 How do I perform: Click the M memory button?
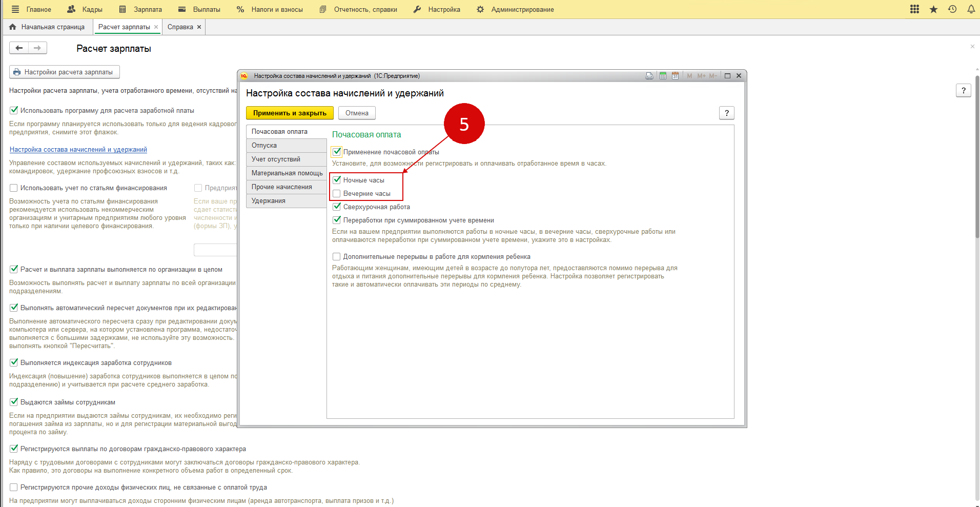(689, 76)
